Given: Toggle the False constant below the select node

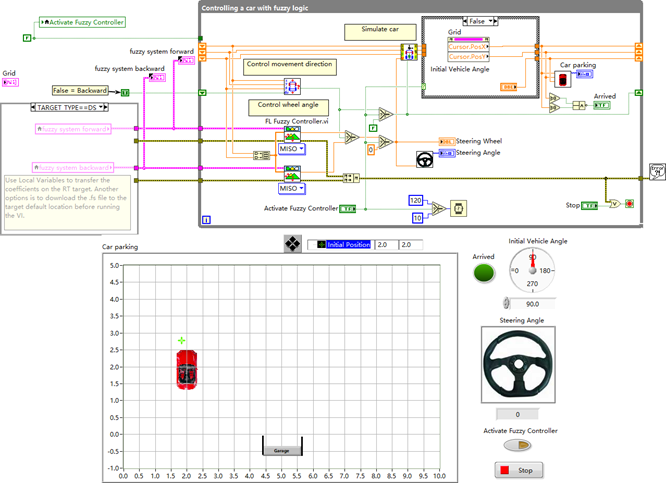Looking at the screenshot, I should (373, 128).
